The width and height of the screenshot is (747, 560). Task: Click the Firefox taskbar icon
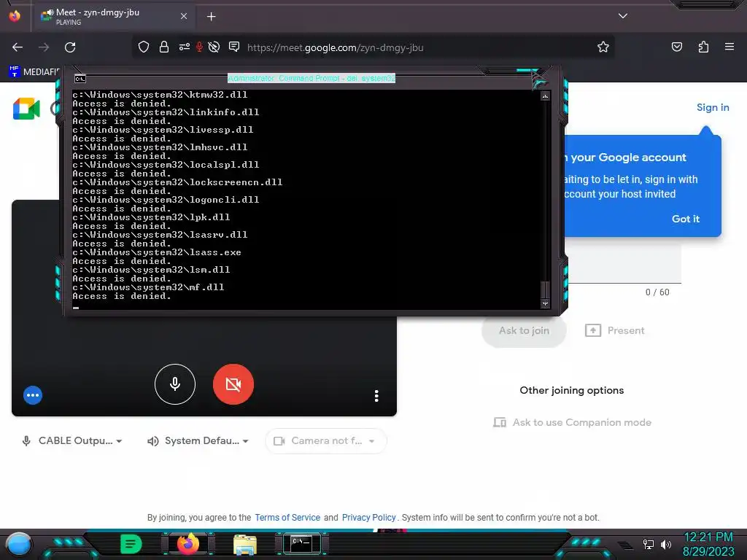tap(187, 544)
